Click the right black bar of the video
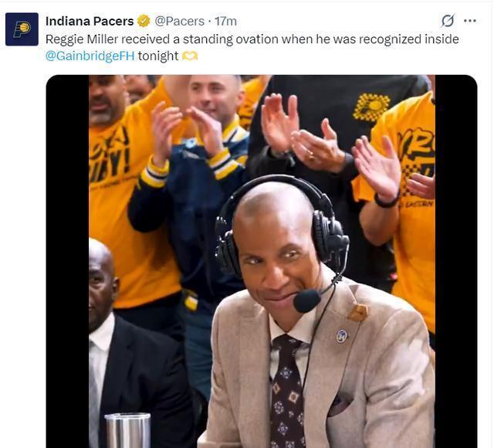 coord(456,261)
